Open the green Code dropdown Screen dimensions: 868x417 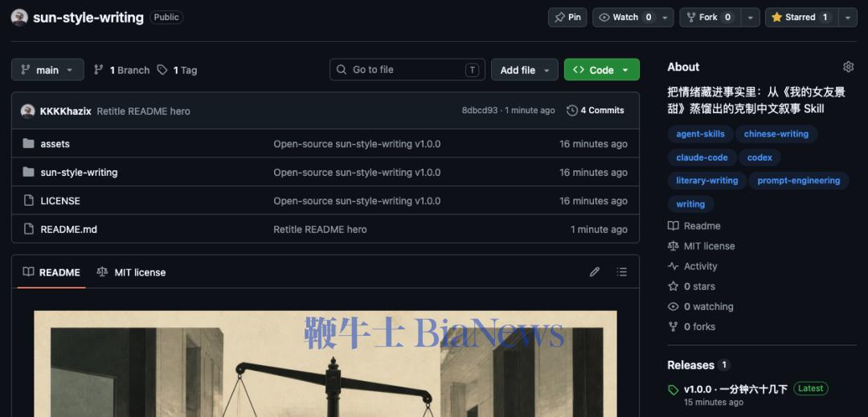coord(602,70)
